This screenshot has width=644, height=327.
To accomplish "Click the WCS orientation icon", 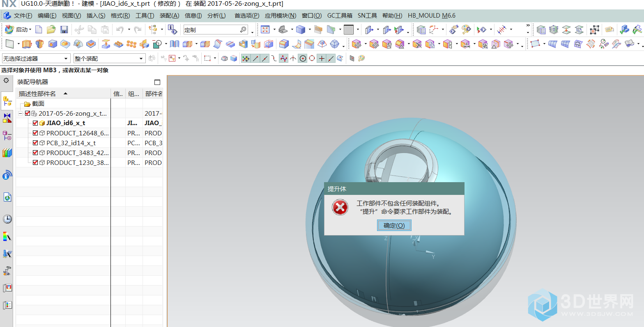I will click(x=434, y=30).
